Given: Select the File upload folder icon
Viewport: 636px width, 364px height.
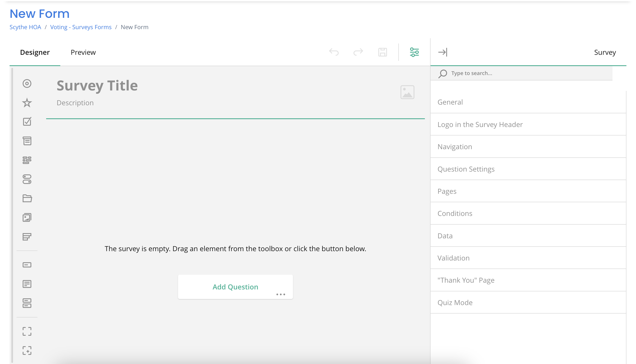Looking at the screenshot, I should tap(27, 198).
